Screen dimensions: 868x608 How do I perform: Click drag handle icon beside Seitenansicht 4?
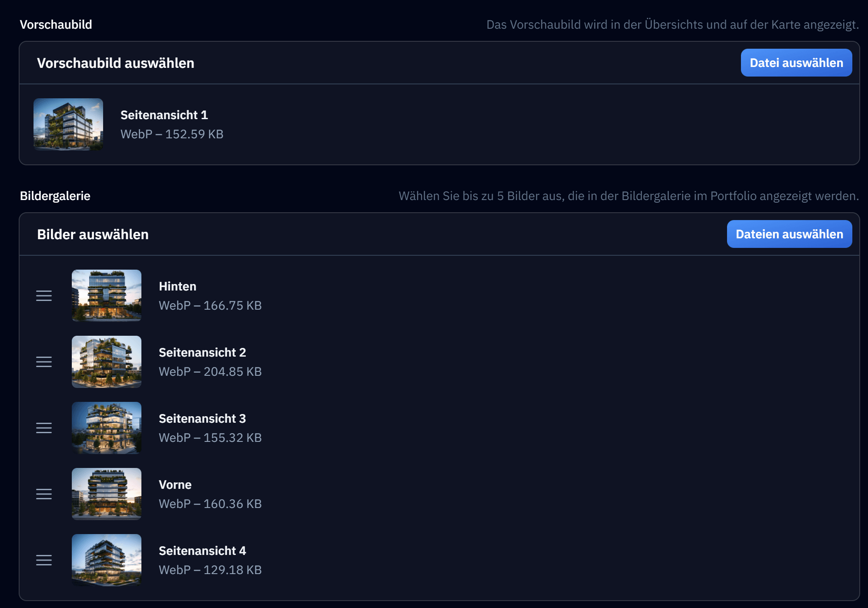pos(44,560)
